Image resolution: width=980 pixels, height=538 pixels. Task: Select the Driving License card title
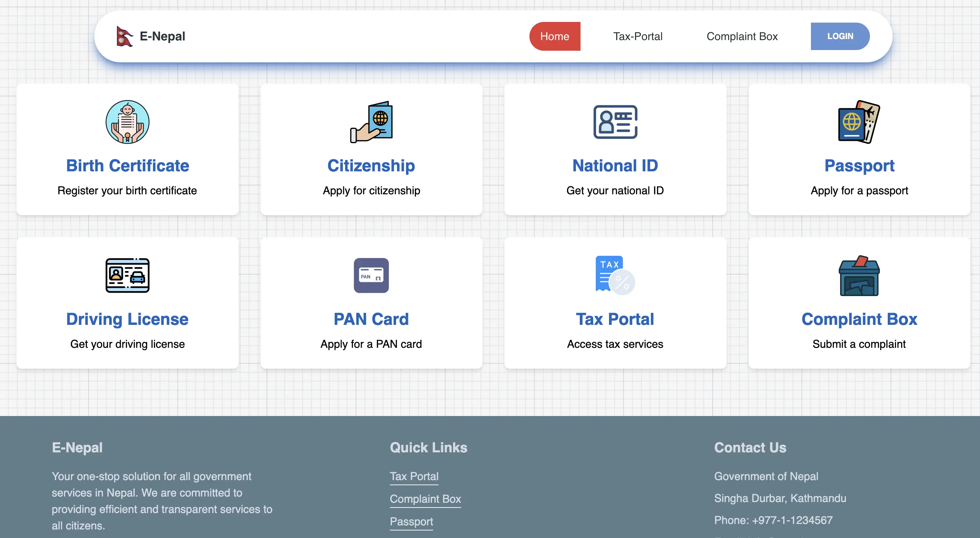(128, 319)
